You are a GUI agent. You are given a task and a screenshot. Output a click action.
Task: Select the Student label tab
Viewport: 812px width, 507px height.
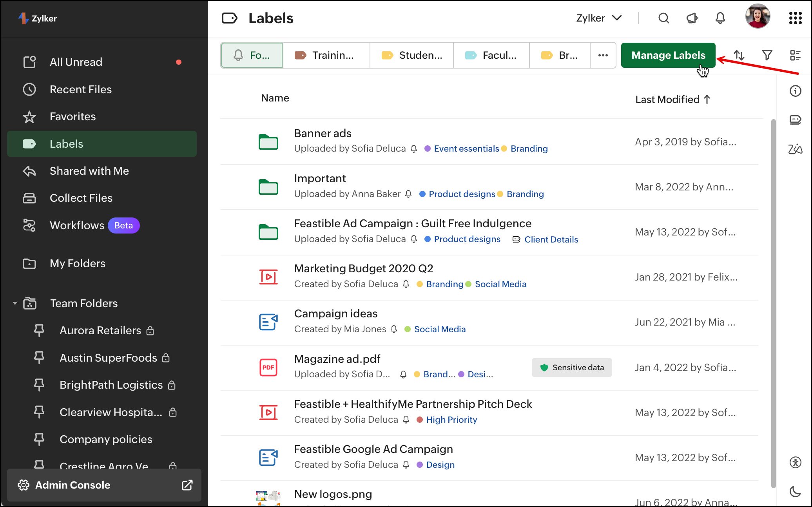412,55
